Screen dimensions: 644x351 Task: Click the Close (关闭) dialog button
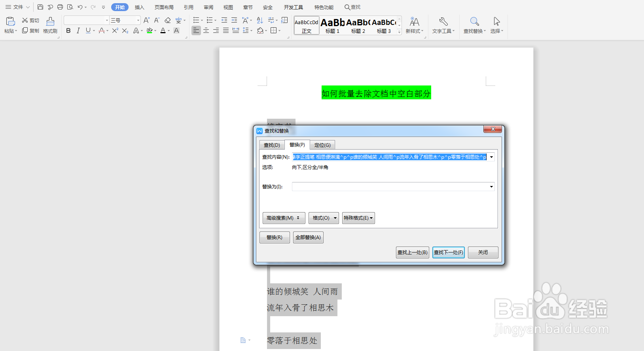pyautogui.click(x=483, y=252)
